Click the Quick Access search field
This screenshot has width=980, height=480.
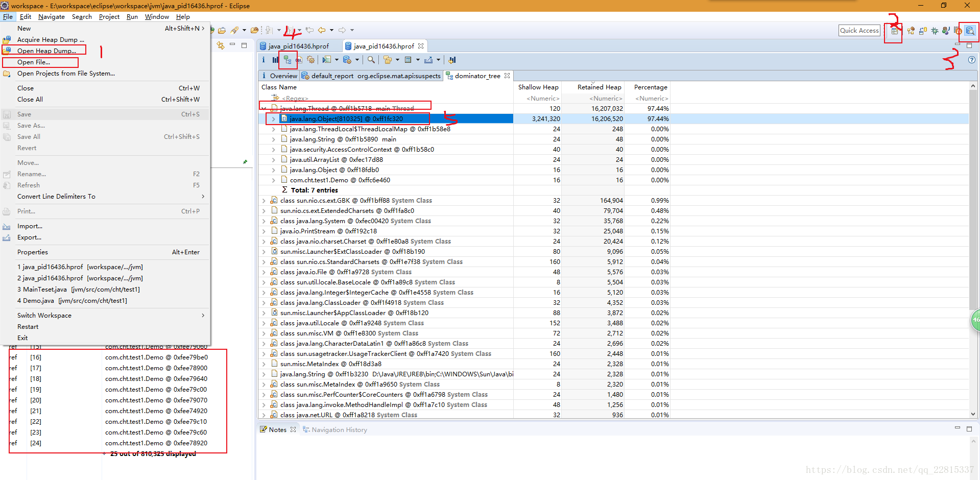tap(859, 31)
